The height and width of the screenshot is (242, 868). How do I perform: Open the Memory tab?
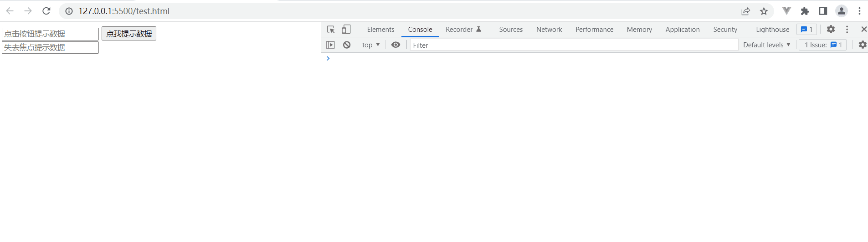(x=639, y=30)
